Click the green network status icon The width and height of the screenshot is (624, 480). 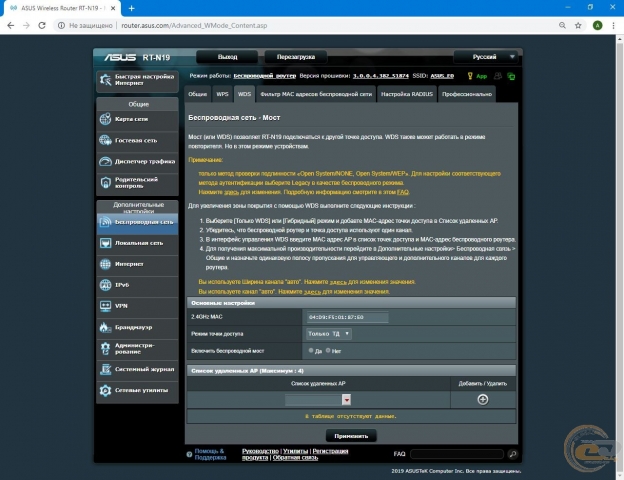pyautogui.click(x=511, y=76)
